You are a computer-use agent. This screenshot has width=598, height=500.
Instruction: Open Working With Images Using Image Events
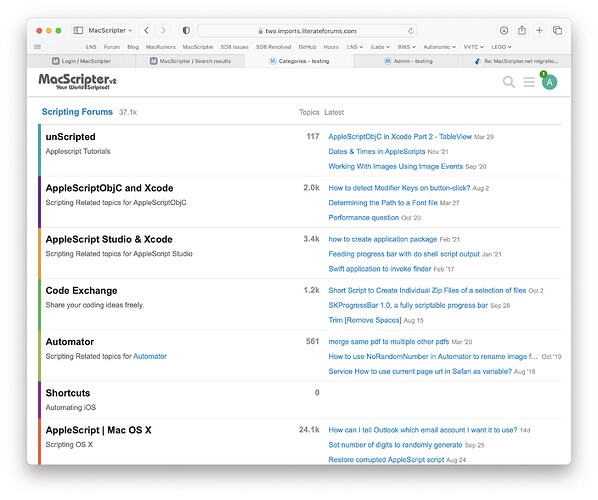tap(395, 166)
